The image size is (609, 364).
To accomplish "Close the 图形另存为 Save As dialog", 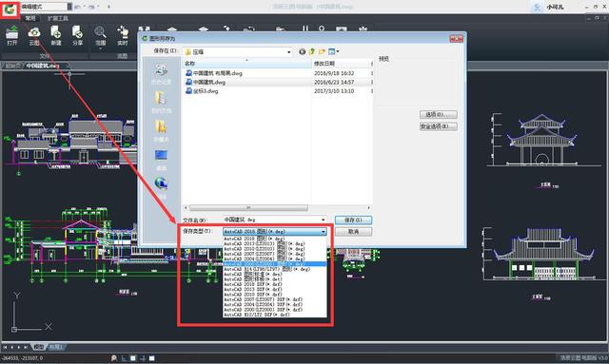I will [457, 38].
